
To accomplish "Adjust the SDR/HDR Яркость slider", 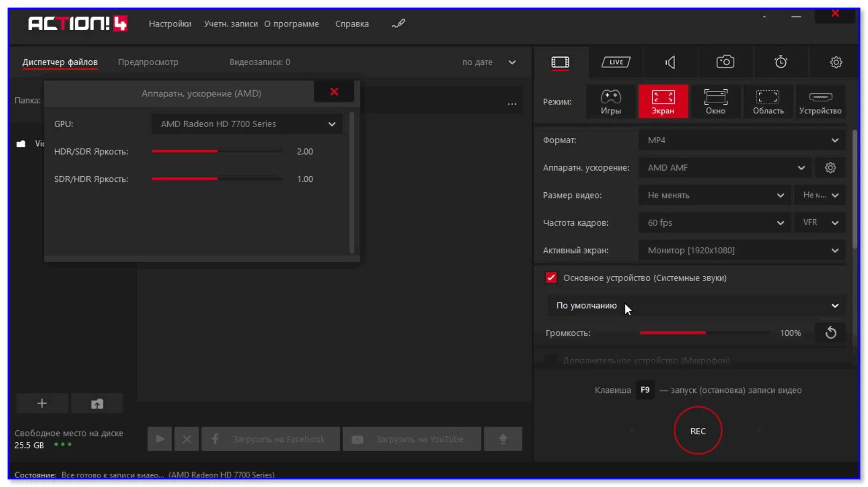I will (x=216, y=179).
